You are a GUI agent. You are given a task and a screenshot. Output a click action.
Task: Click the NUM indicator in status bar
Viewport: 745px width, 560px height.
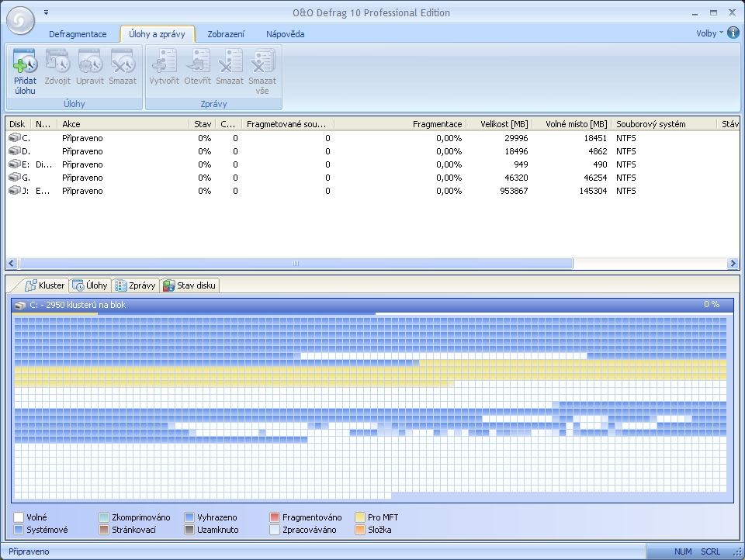pos(683,551)
